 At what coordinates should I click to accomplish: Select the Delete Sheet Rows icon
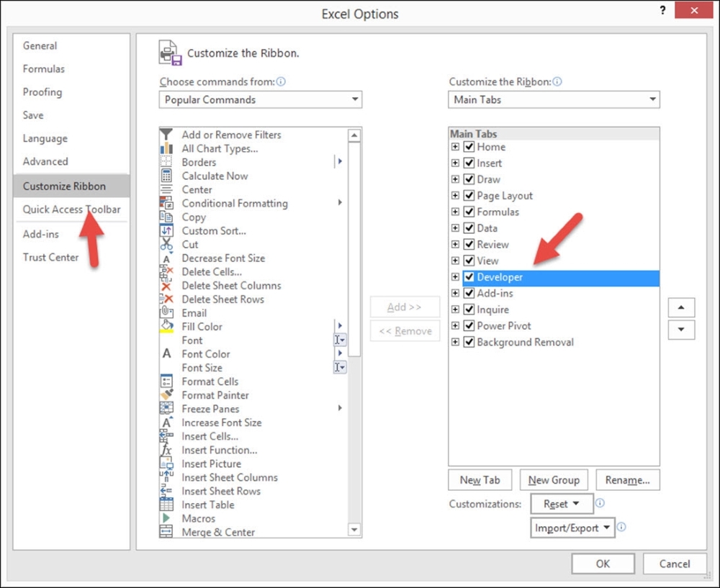166,299
